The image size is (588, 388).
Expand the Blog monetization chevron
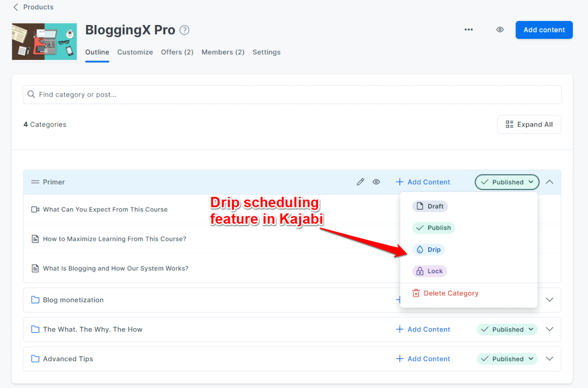click(550, 300)
